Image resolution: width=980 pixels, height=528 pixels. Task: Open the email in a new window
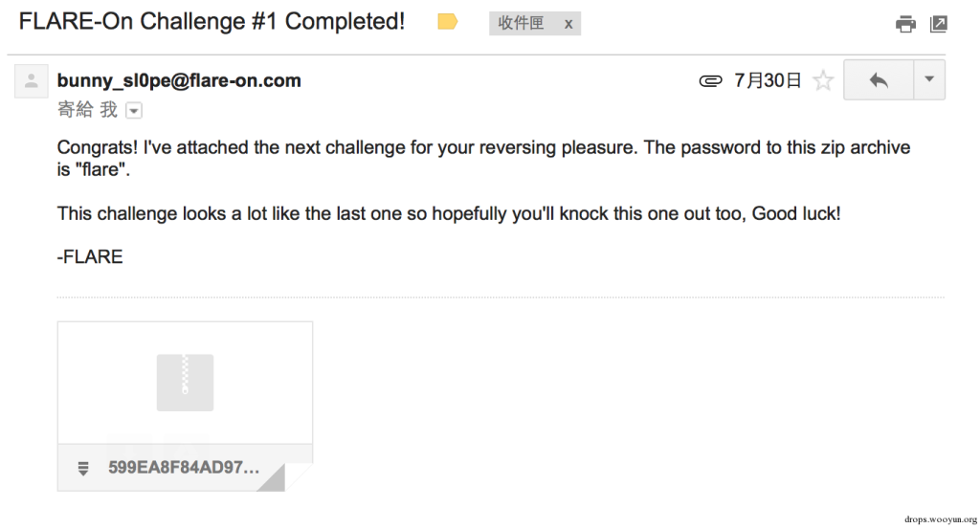(x=939, y=24)
